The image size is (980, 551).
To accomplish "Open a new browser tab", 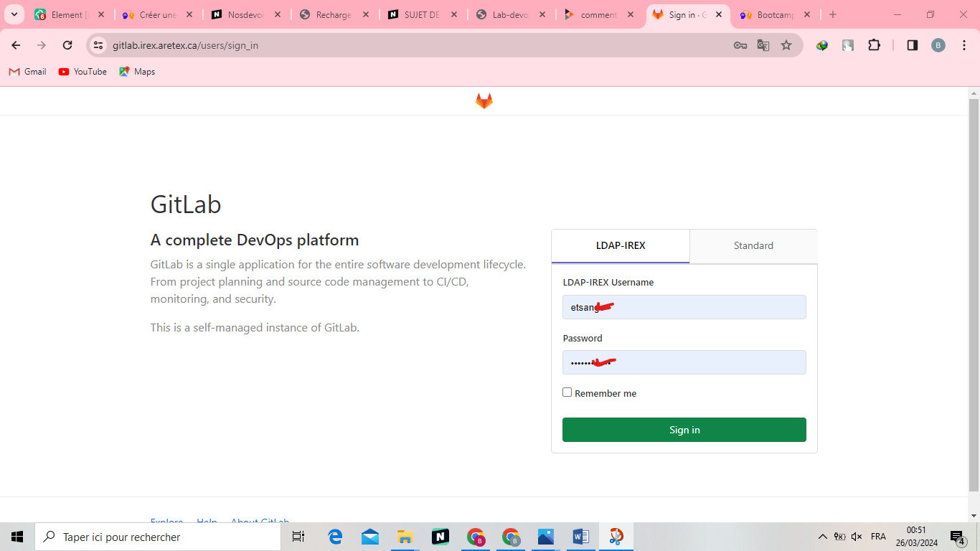I will point(832,14).
